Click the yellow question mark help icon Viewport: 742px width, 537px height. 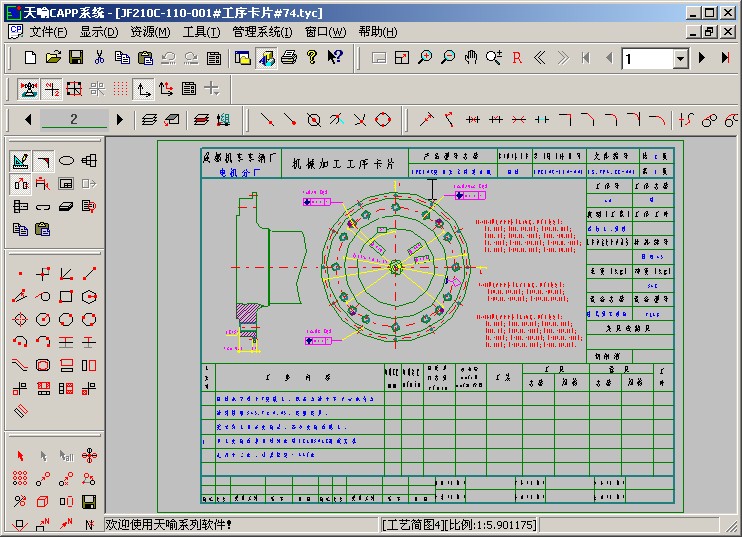[312, 58]
